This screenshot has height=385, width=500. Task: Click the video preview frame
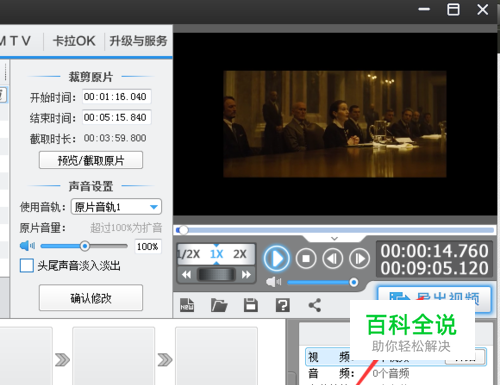pos(335,124)
